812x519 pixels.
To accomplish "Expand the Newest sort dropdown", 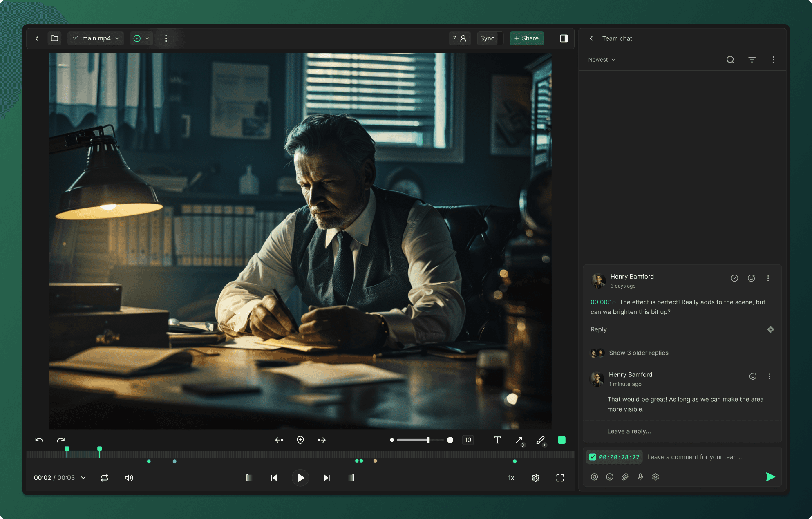I will pyautogui.click(x=602, y=60).
